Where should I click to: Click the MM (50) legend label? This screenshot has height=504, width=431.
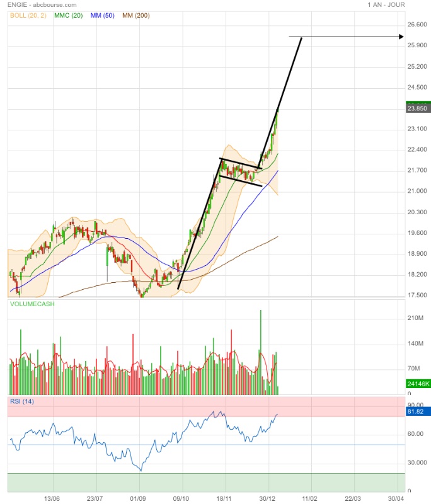coord(103,15)
